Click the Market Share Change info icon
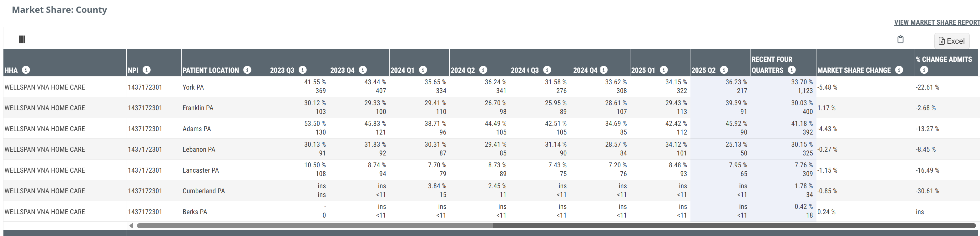980x236 pixels. [x=899, y=70]
